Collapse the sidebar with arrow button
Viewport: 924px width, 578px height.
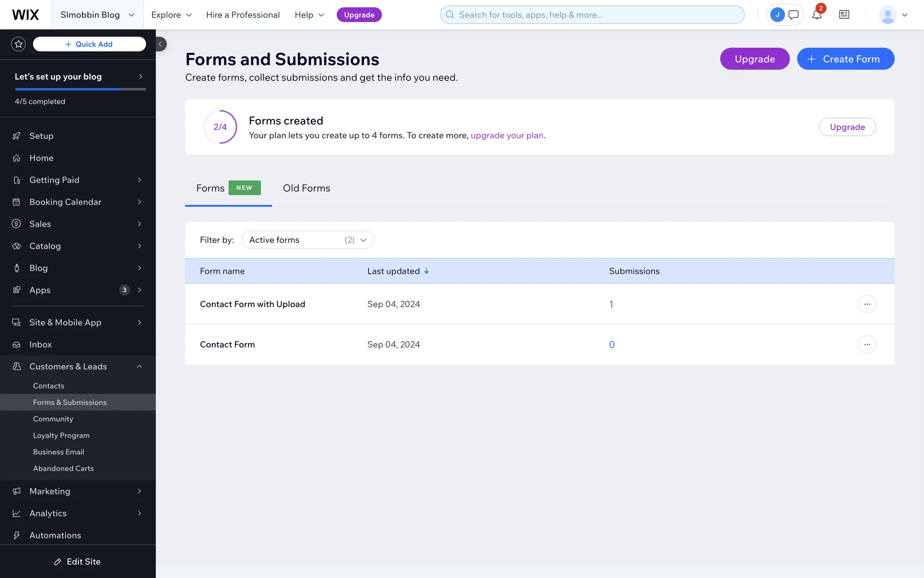pos(160,44)
